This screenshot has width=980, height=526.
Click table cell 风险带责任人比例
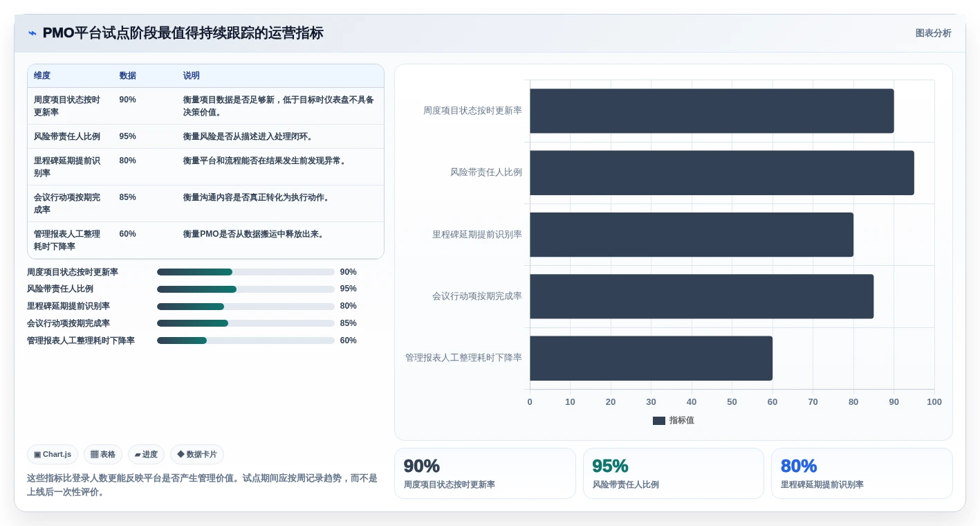(x=67, y=136)
